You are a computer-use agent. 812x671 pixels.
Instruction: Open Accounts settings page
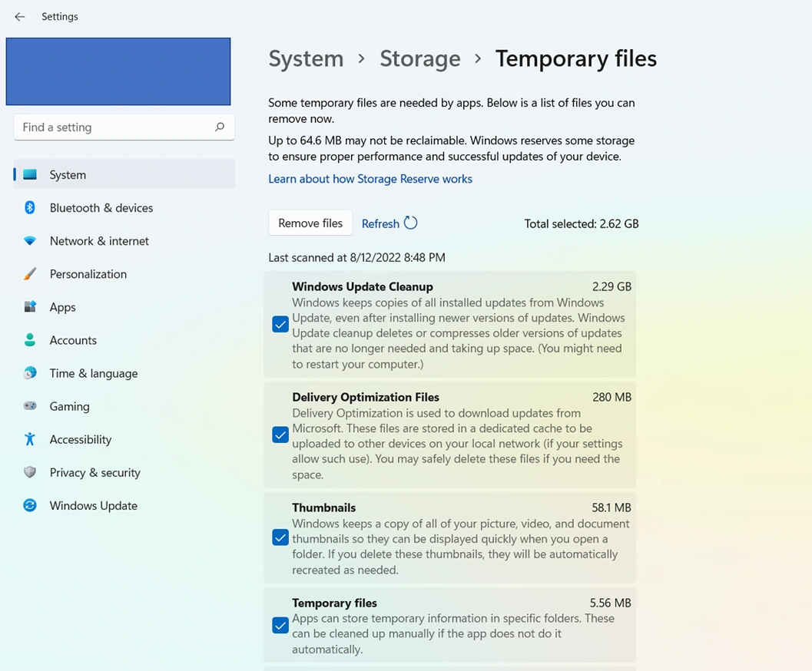[124, 340]
